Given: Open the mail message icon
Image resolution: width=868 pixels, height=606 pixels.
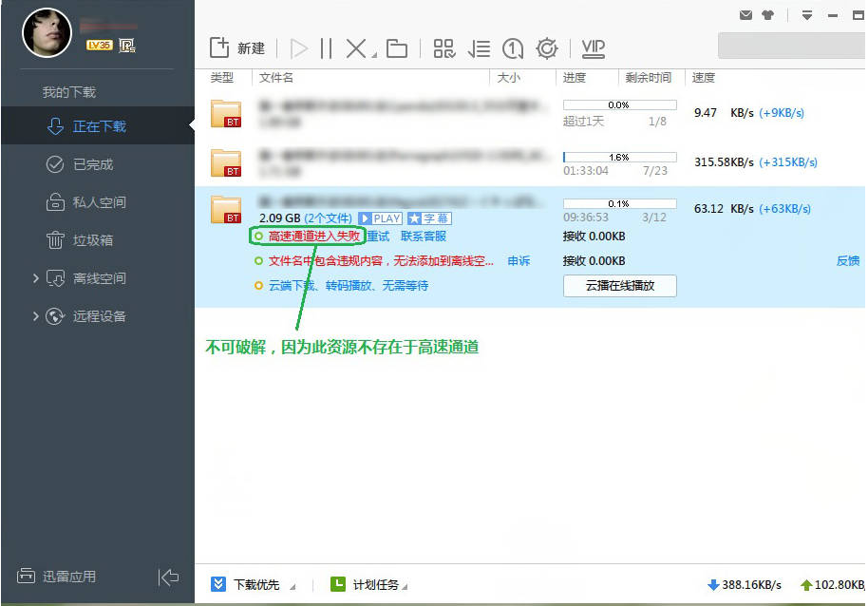Looking at the screenshot, I should click(745, 15).
